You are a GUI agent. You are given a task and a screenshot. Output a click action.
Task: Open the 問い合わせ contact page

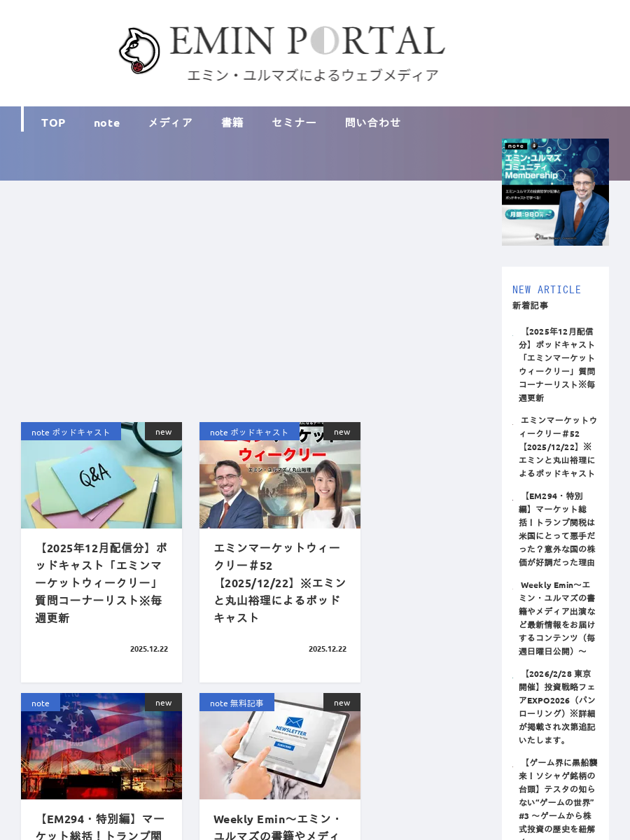click(x=373, y=121)
